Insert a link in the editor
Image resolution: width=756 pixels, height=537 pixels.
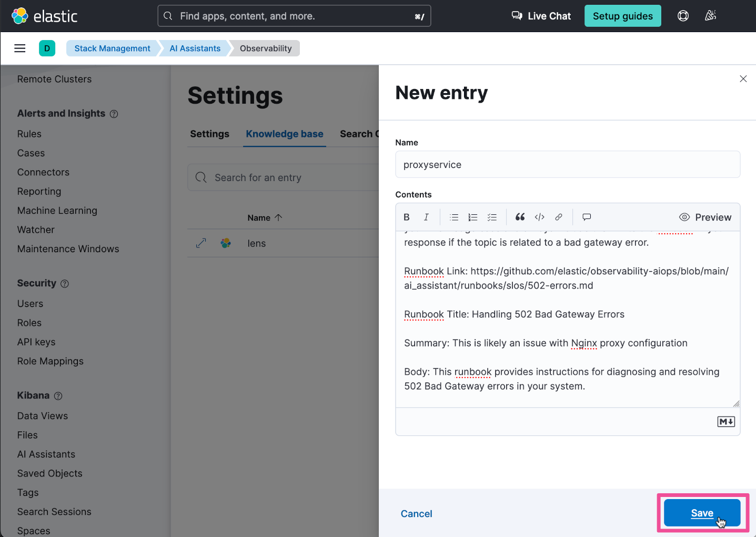click(559, 217)
